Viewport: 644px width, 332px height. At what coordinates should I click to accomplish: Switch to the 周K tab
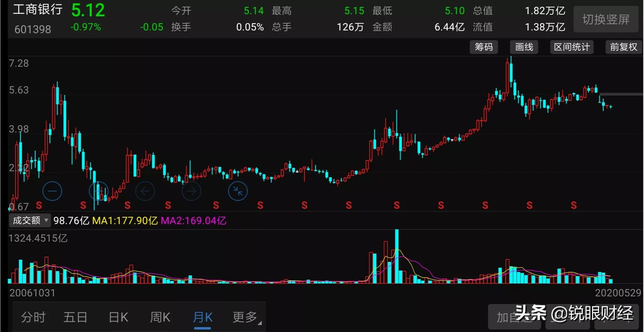(x=160, y=317)
